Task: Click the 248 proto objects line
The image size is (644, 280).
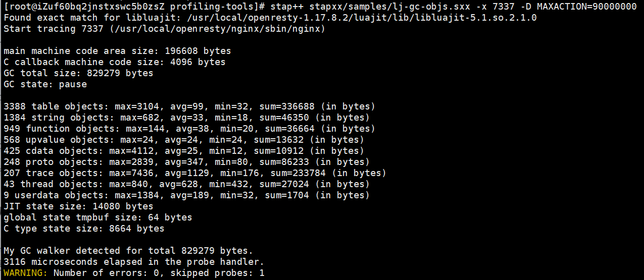Action: 186,162
